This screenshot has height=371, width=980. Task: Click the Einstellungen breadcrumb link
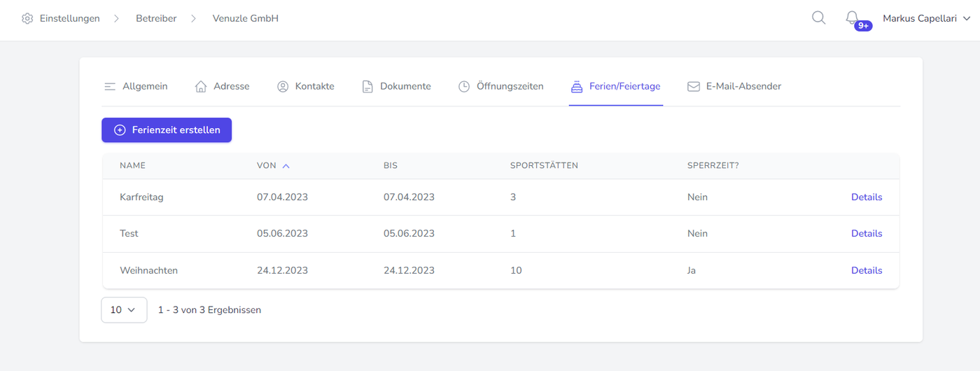69,19
